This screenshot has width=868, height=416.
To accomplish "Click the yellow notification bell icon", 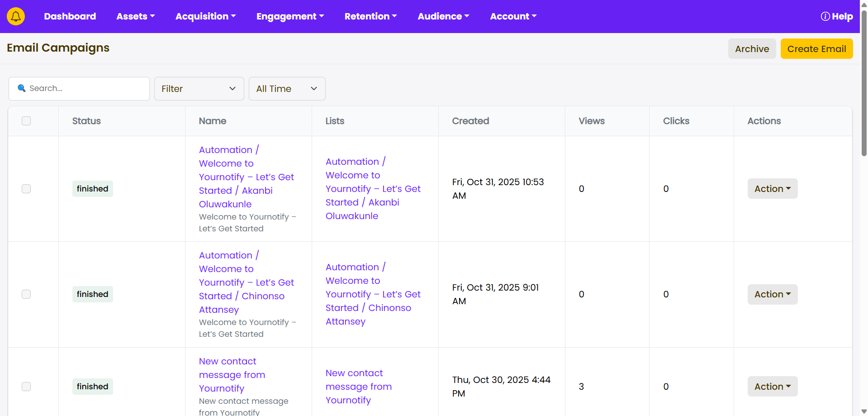I will (16, 16).
